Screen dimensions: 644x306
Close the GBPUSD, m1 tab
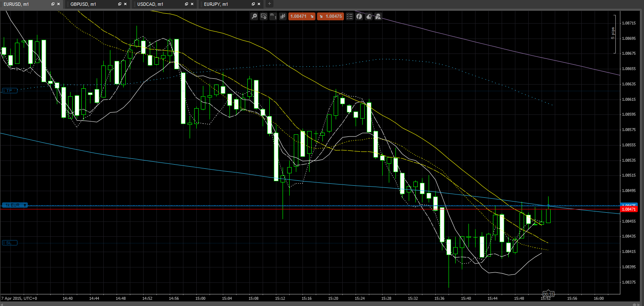125,4
